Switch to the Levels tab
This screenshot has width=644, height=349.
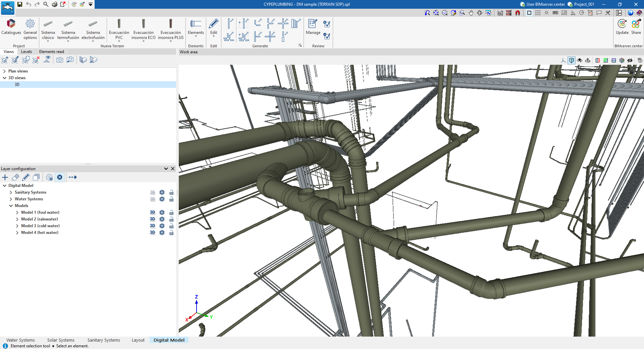pyautogui.click(x=26, y=52)
